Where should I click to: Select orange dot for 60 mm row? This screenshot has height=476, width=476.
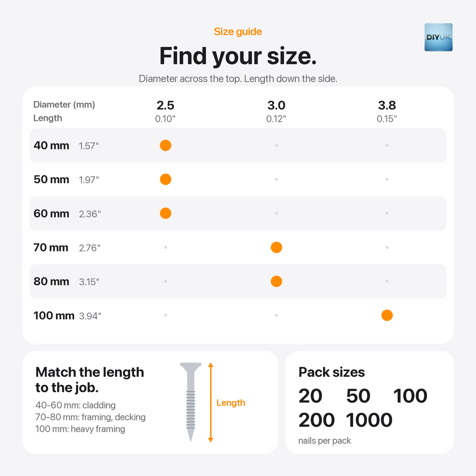click(165, 213)
